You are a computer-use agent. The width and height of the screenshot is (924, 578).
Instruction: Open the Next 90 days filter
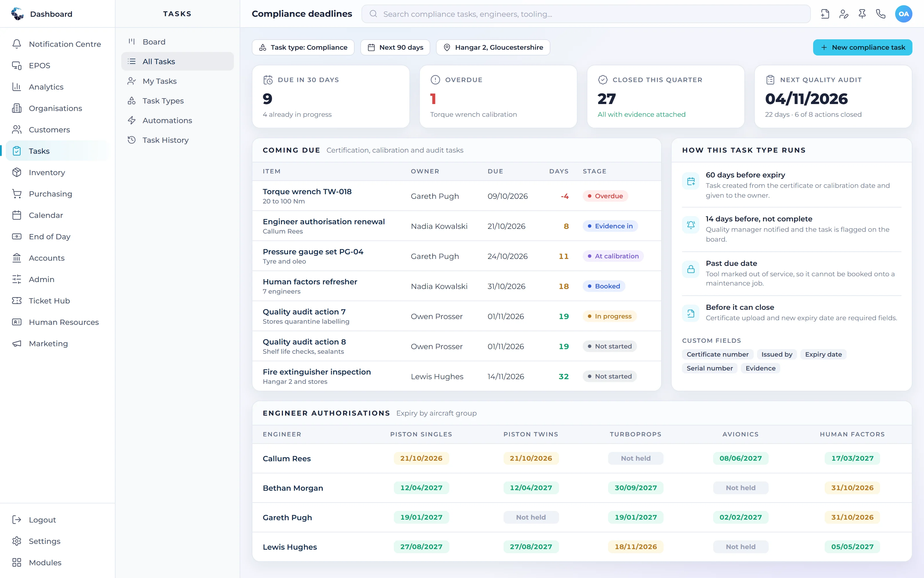[395, 47]
